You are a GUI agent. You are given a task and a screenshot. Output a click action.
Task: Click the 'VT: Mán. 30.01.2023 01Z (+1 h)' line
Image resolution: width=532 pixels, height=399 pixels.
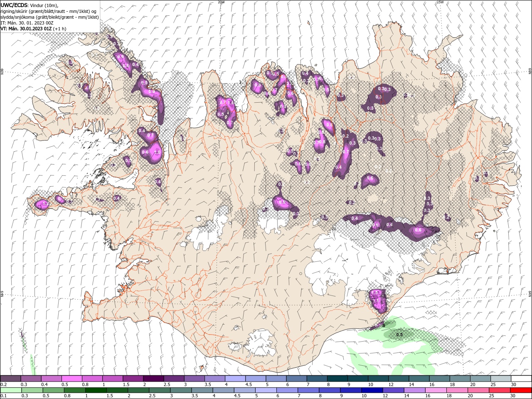click(33, 29)
